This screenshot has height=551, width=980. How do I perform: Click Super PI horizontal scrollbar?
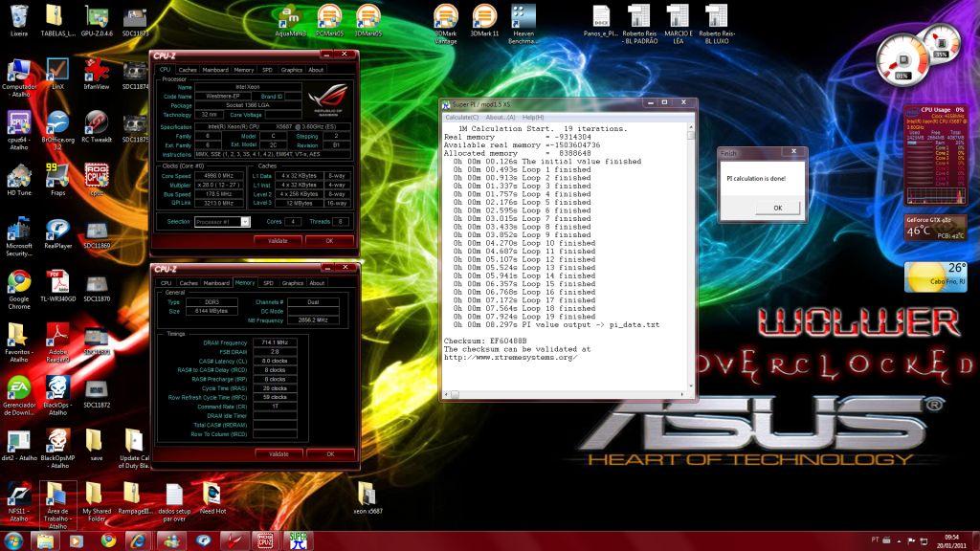point(565,394)
